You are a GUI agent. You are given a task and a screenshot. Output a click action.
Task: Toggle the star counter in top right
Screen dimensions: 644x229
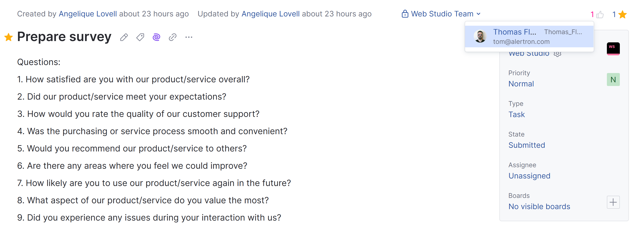click(x=622, y=15)
